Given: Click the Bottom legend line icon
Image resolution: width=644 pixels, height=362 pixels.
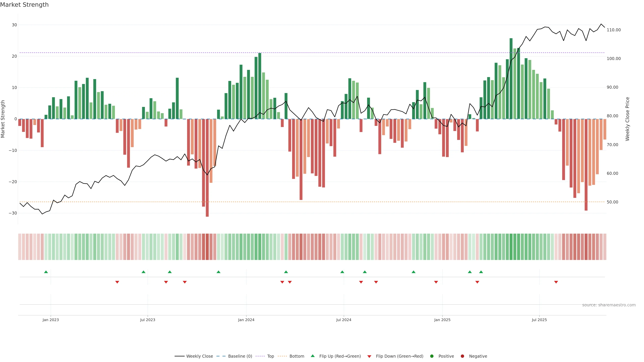Looking at the screenshot, I should [x=282, y=356].
